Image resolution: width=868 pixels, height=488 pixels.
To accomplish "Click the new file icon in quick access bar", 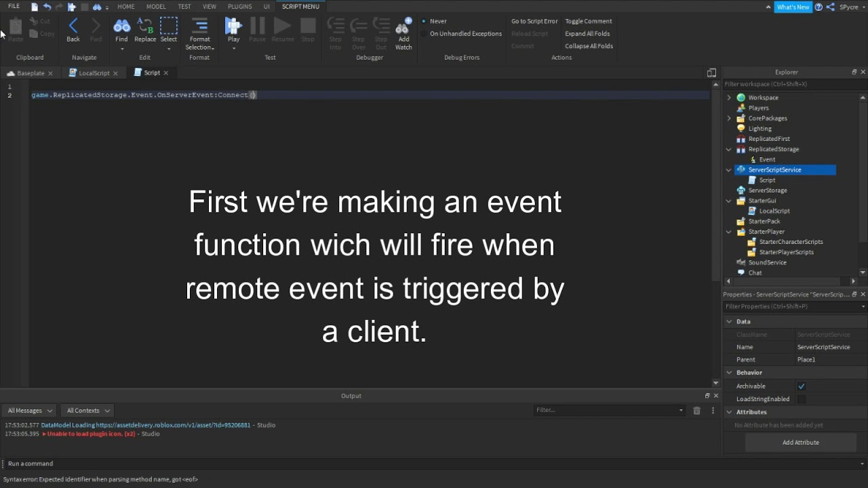I will coord(35,7).
